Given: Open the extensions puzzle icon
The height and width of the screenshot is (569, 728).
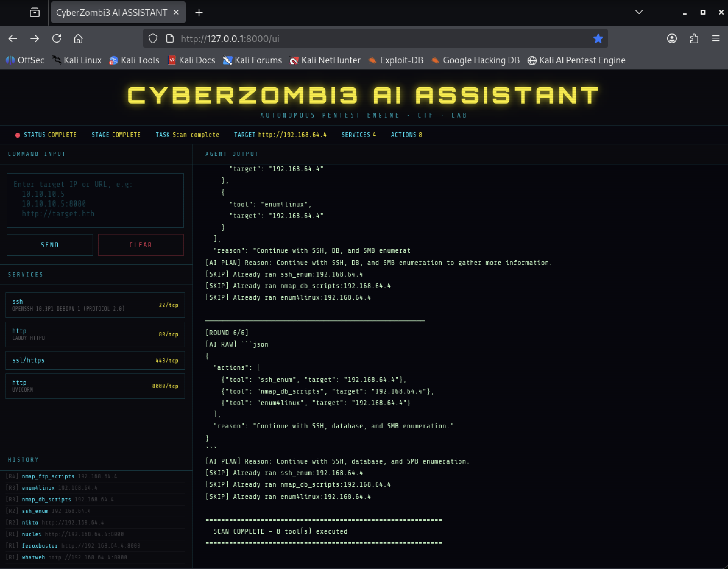Looking at the screenshot, I should coord(694,39).
